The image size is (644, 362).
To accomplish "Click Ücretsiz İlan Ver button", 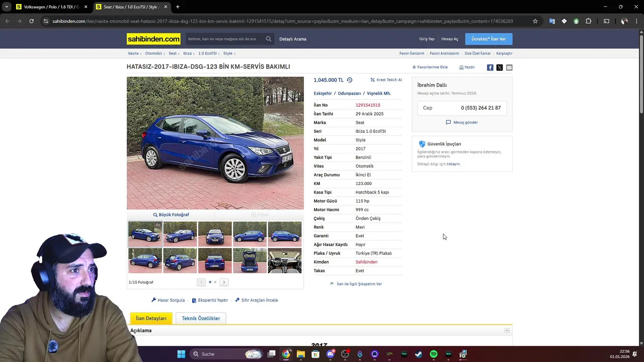I will coord(489,39).
